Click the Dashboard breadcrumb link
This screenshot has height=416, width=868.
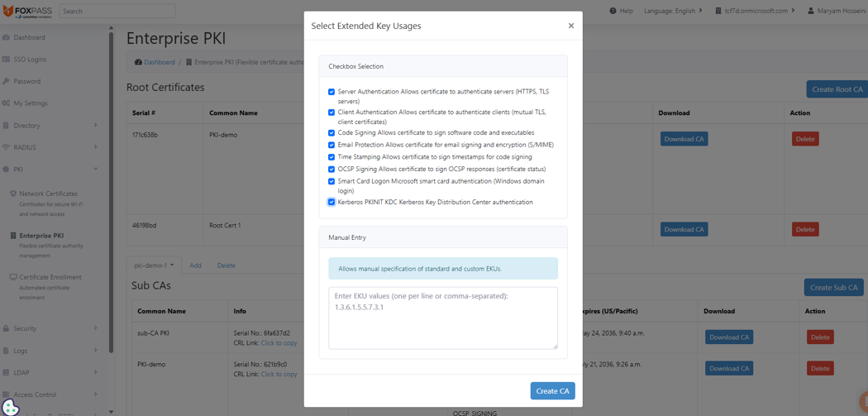(x=160, y=62)
